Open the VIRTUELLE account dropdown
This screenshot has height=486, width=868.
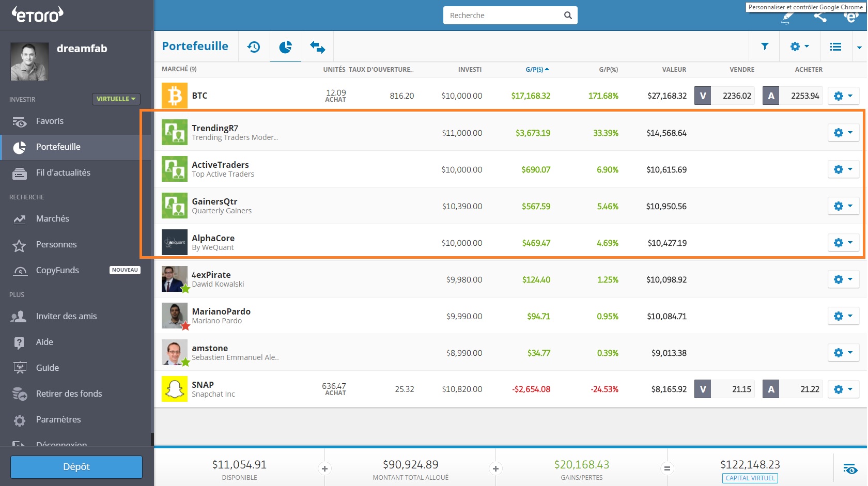116,99
